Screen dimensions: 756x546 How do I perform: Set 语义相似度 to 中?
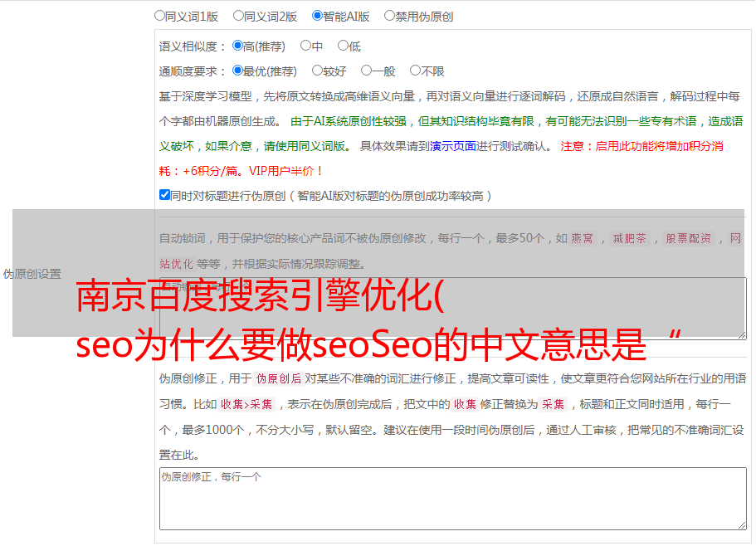[305, 46]
